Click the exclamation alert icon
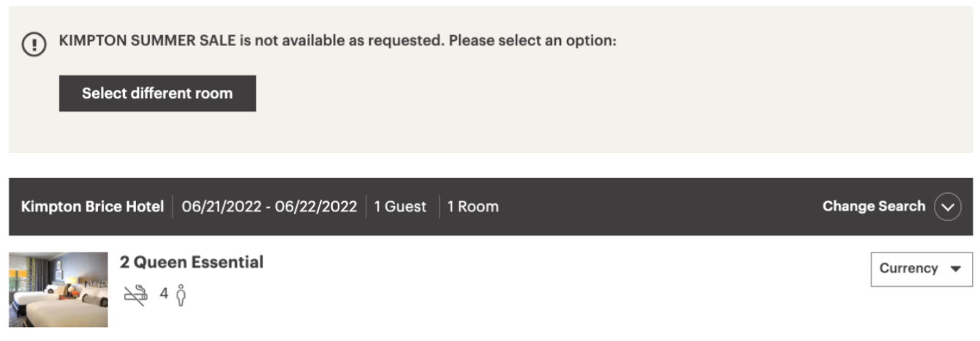Viewport: 980px width, 341px height. coord(34,45)
